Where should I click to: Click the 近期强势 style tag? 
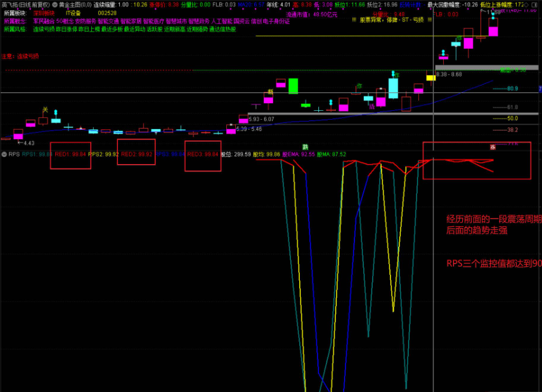tap(197, 29)
